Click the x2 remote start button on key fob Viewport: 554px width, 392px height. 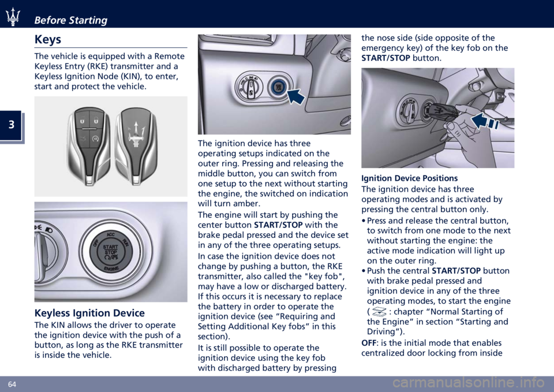(x=95, y=139)
